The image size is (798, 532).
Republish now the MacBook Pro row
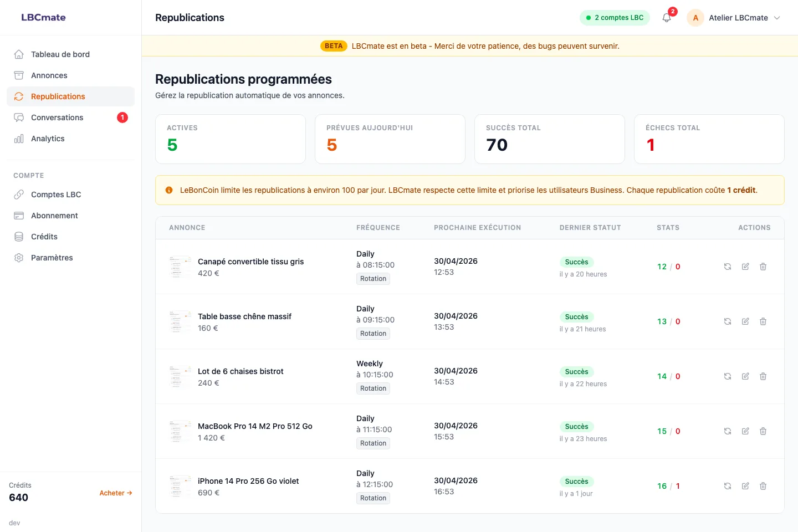click(728, 431)
